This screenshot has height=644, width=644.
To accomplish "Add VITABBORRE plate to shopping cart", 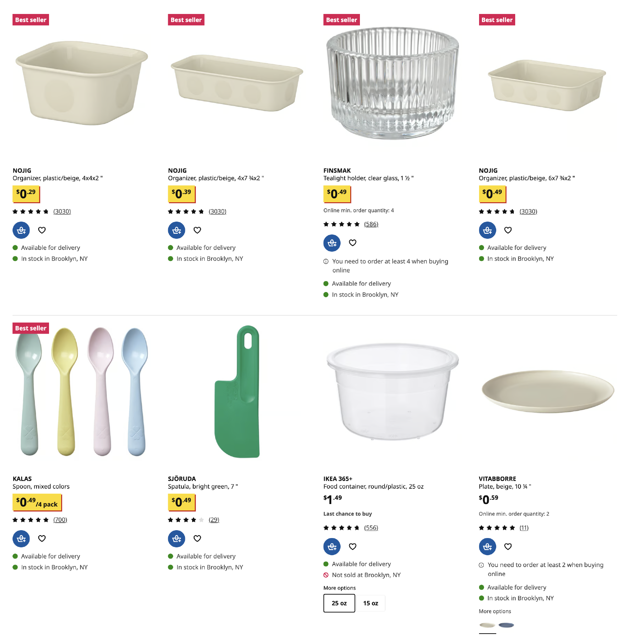I will [487, 547].
